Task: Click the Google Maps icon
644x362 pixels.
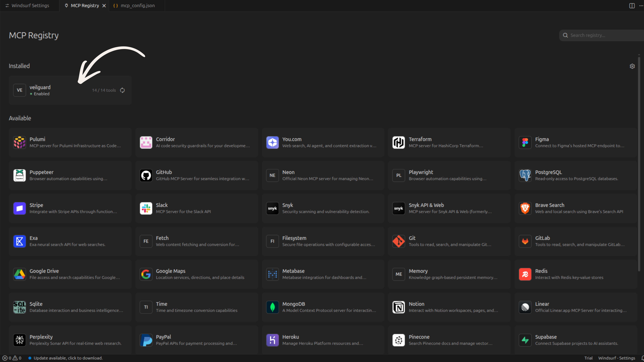Action: coord(146,274)
